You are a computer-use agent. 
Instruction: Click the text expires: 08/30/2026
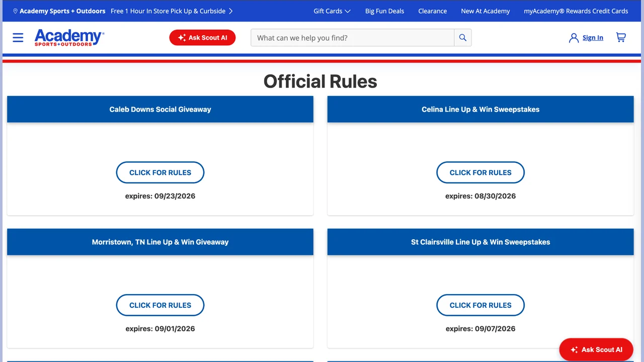[480, 196]
